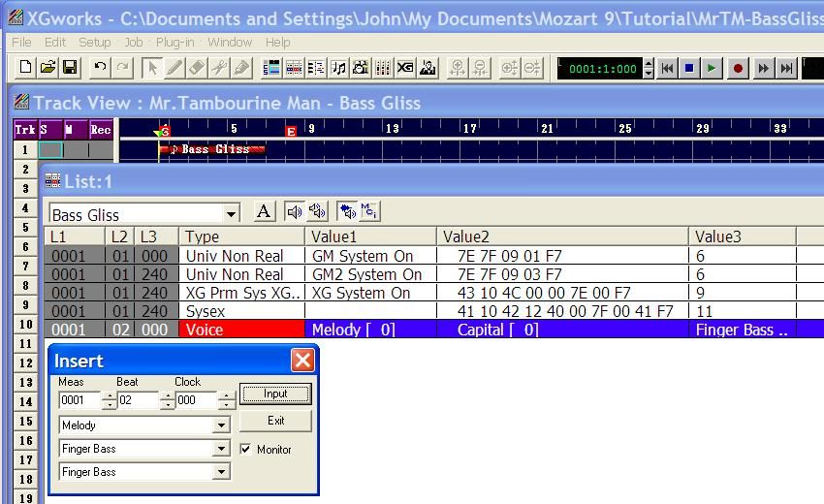Select the pencil draw tool
Viewport: 824px width, 504px height.
174,68
